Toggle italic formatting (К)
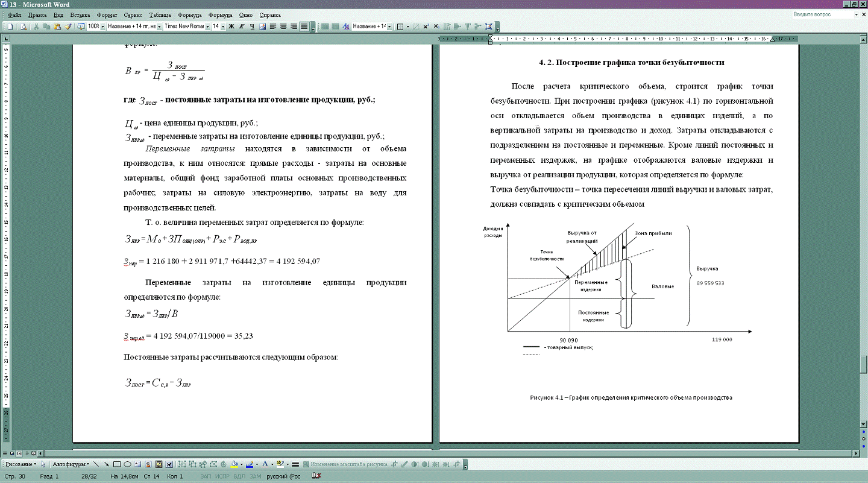The image size is (868, 483). [242, 27]
